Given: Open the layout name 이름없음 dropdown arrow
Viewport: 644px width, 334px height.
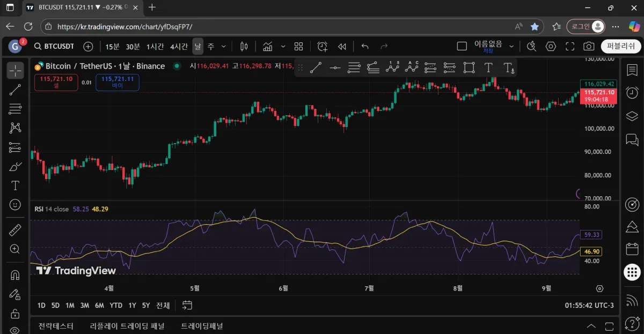Looking at the screenshot, I should pos(511,47).
